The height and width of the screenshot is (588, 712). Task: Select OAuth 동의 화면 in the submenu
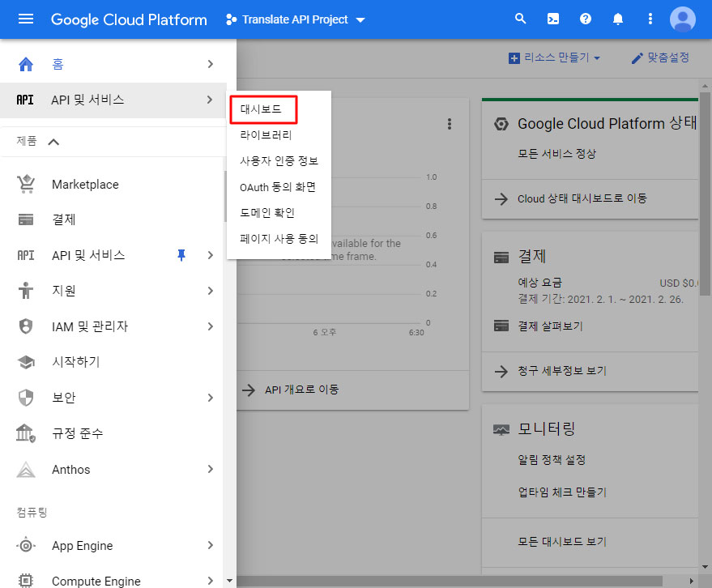point(278,187)
